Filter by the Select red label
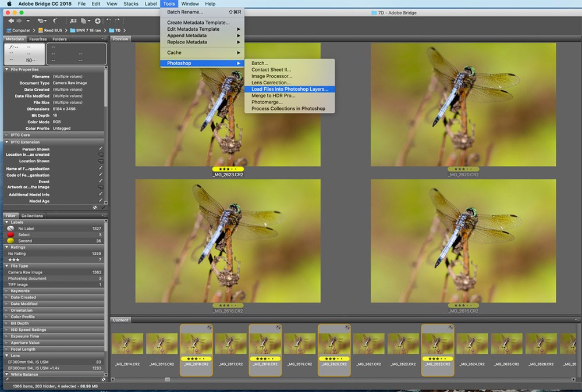Screen dimensions: 582x392 (10, 234)
